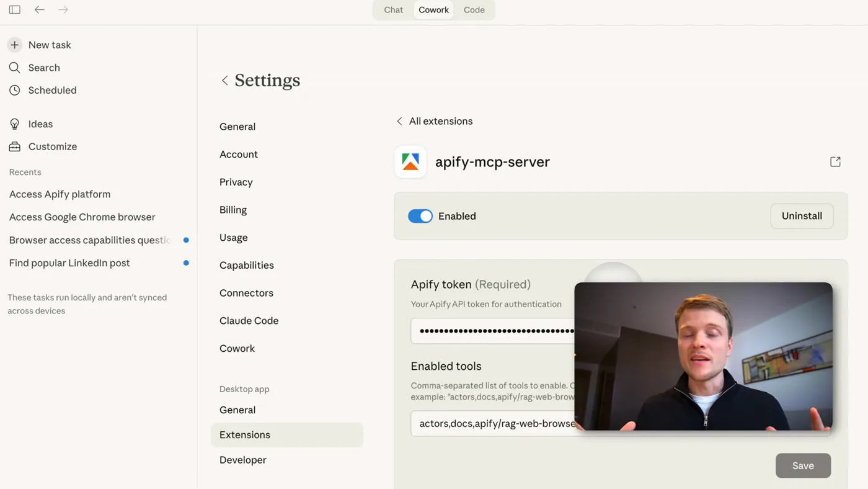Open Ideas in sidebar
The width and height of the screenshot is (868, 489).
(x=40, y=124)
